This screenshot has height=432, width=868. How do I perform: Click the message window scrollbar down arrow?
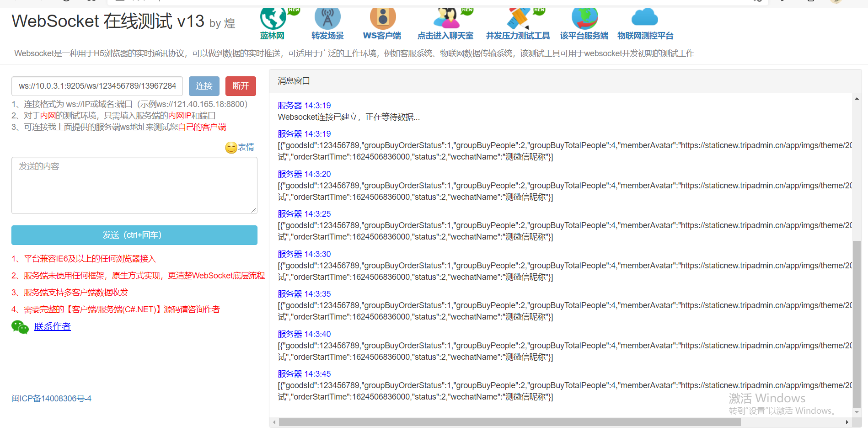857,411
